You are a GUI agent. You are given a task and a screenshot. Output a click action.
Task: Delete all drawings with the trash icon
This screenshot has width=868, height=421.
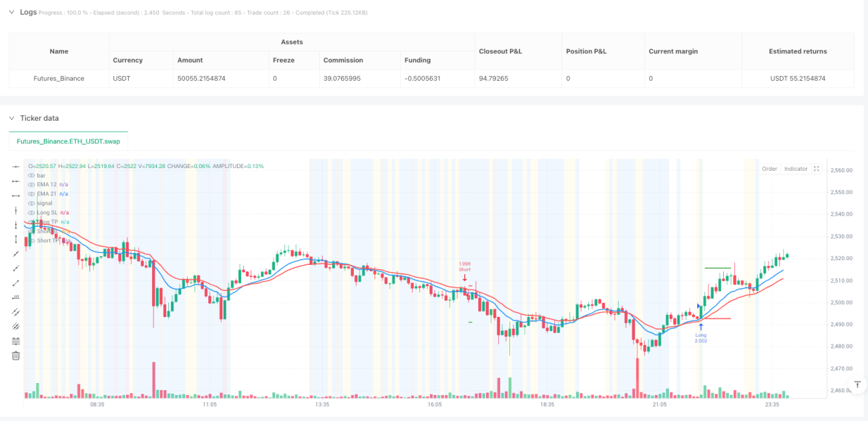(16, 356)
